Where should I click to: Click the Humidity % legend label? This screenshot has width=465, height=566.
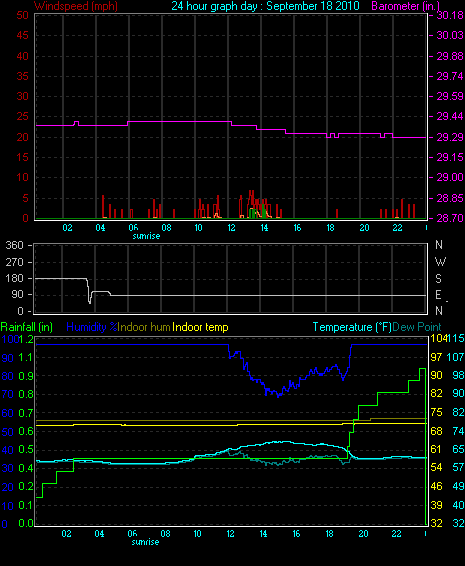pos(92,327)
